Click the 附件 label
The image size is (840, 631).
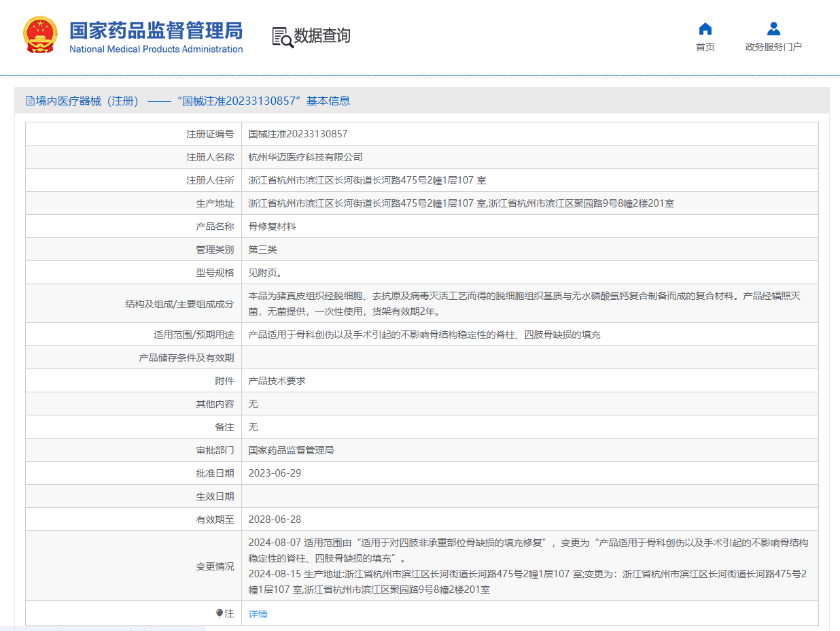pyautogui.click(x=224, y=381)
